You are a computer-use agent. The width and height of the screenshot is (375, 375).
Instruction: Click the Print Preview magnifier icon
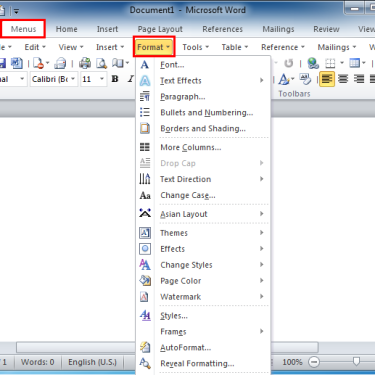coord(101,63)
